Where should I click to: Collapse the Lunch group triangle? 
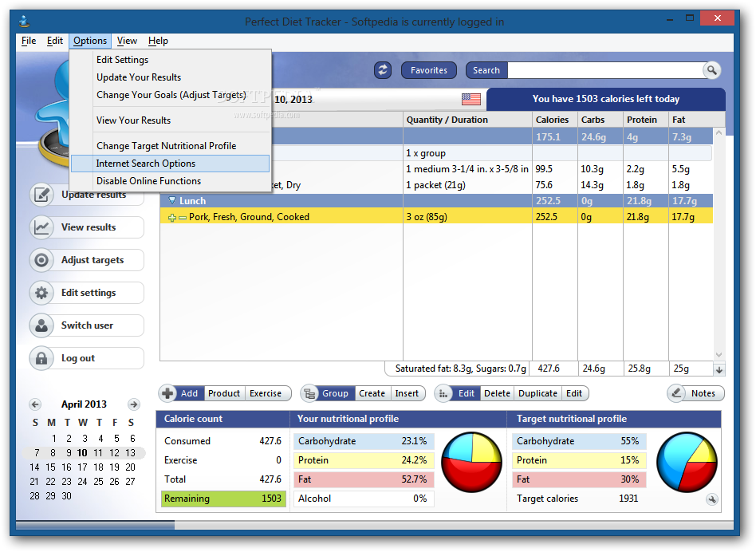[172, 200]
